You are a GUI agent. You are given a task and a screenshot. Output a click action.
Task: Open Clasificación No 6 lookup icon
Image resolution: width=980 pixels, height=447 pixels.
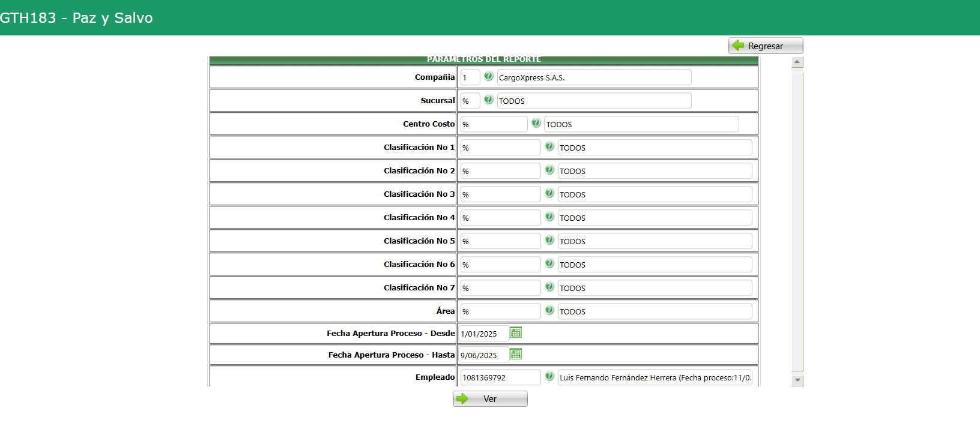point(549,263)
